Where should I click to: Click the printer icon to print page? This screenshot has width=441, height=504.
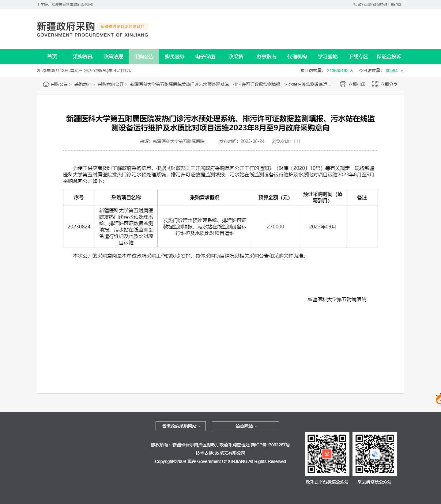(343, 84)
